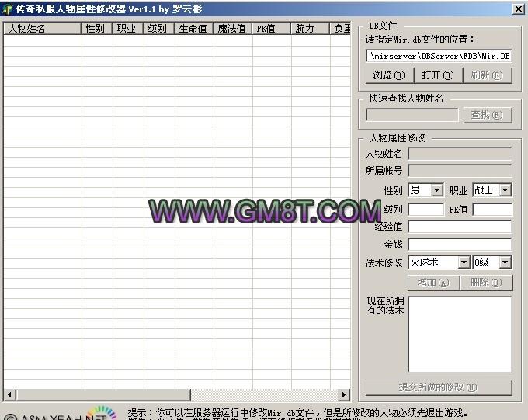Click the app icon in title bar

tap(8, 9)
